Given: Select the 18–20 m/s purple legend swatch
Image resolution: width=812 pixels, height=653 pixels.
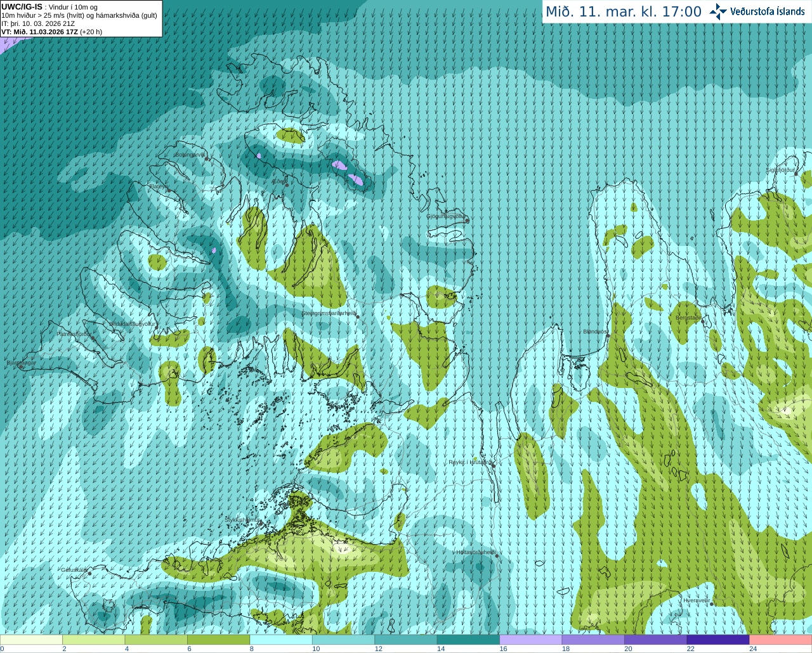Looking at the screenshot, I should (x=593, y=640).
